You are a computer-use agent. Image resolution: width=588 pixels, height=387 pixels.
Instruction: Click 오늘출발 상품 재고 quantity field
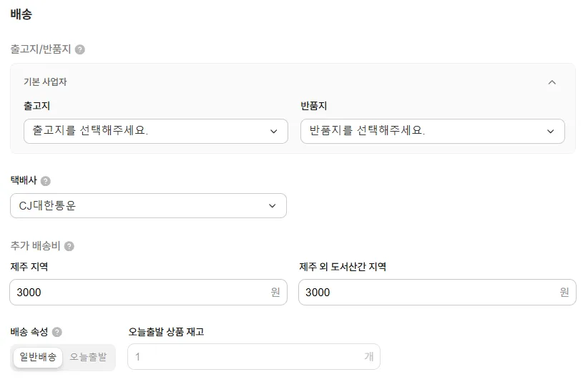click(254, 357)
